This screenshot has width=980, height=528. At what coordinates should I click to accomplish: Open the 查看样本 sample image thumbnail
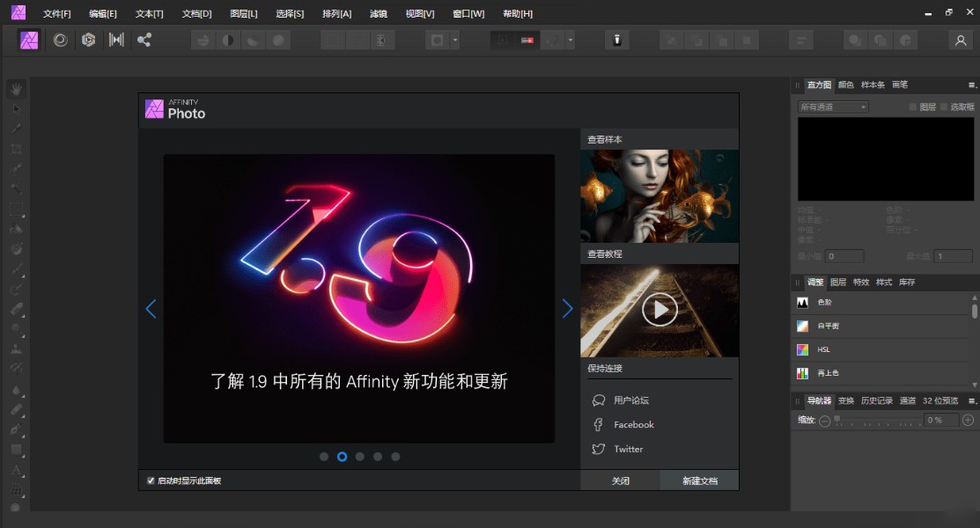(659, 196)
